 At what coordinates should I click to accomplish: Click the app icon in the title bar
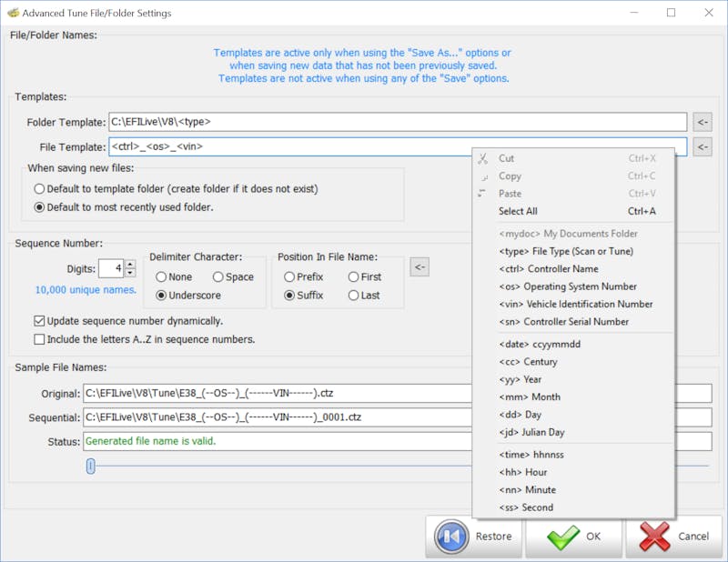click(x=12, y=13)
